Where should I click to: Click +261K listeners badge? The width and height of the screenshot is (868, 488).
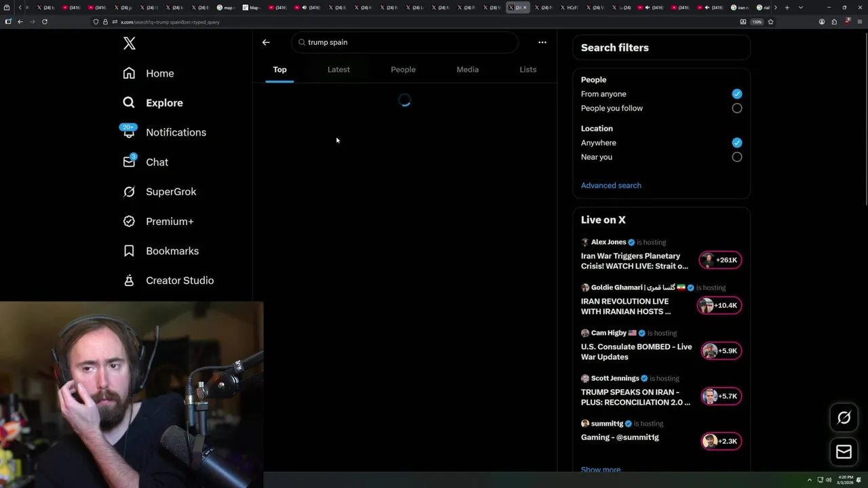click(721, 260)
